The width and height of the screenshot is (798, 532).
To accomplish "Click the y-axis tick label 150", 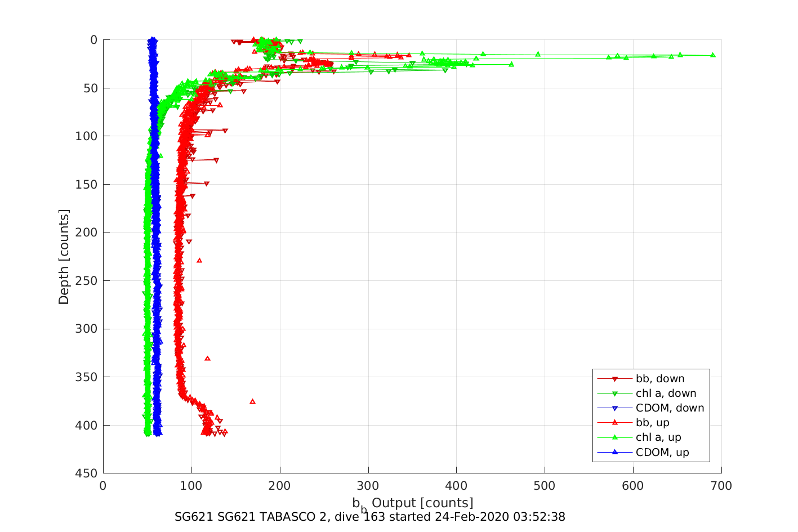I will point(86,185).
